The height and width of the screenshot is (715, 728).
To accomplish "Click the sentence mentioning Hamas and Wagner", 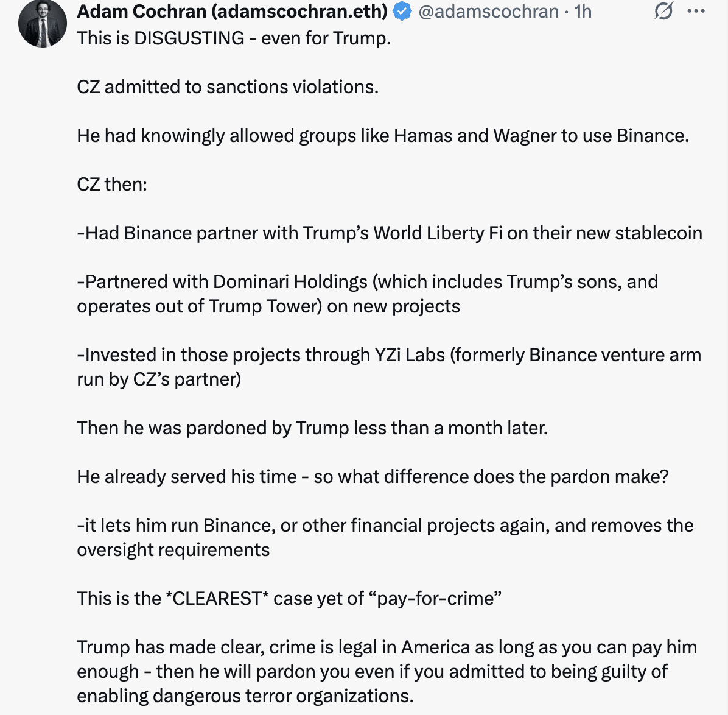I will 383,135.
